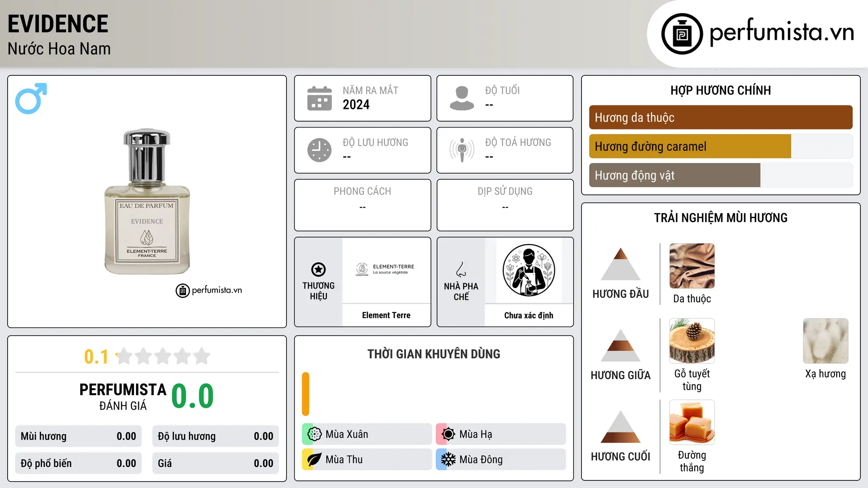The image size is (868, 488).
Task: Click the Mùa Thu leaf icon
Action: 314,460
